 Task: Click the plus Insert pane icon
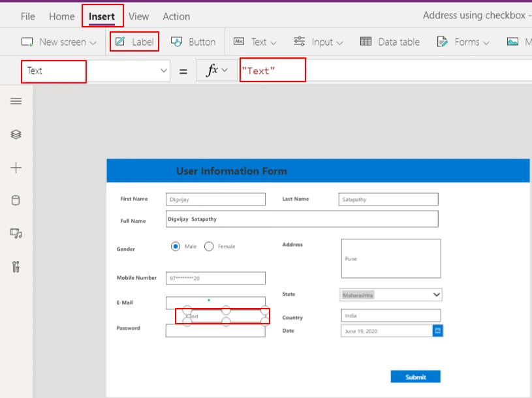pos(16,168)
